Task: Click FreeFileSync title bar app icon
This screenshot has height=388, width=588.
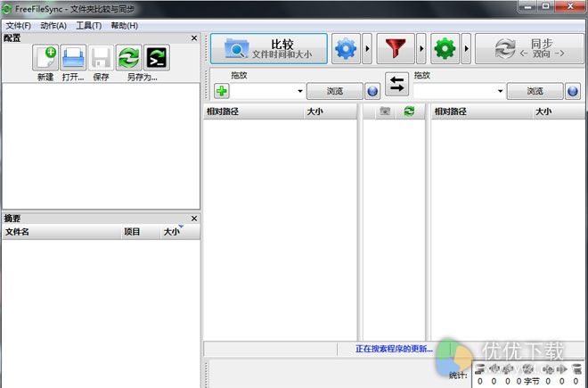Action: click(x=6, y=9)
